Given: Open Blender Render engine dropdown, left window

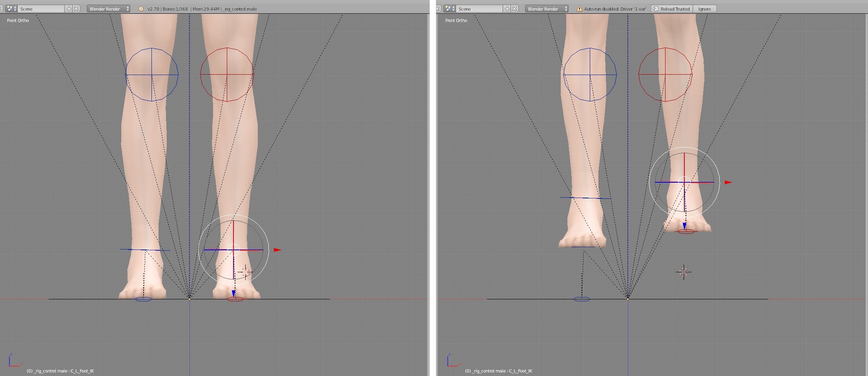Looking at the screenshot, I should click(x=109, y=9).
